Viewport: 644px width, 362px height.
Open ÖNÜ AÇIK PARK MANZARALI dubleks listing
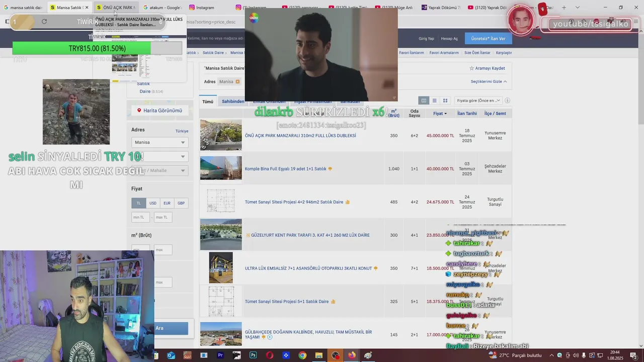pos(300,136)
